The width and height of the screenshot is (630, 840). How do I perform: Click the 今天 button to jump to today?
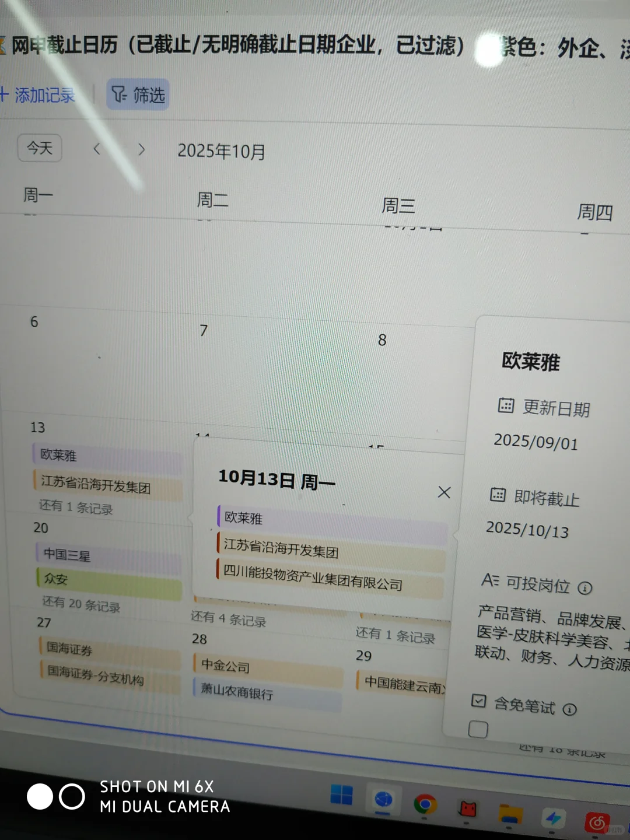point(39,148)
